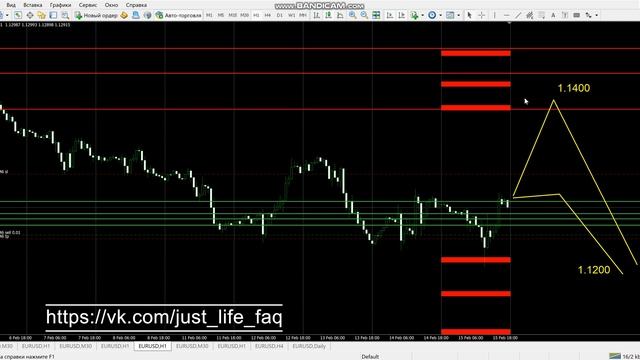Click the periods clock icon

432,15
